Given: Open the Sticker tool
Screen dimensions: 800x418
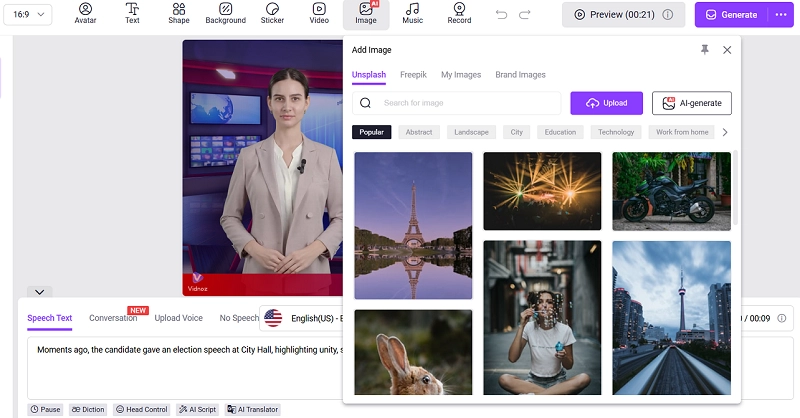Looking at the screenshot, I should [x=272, y=13].
